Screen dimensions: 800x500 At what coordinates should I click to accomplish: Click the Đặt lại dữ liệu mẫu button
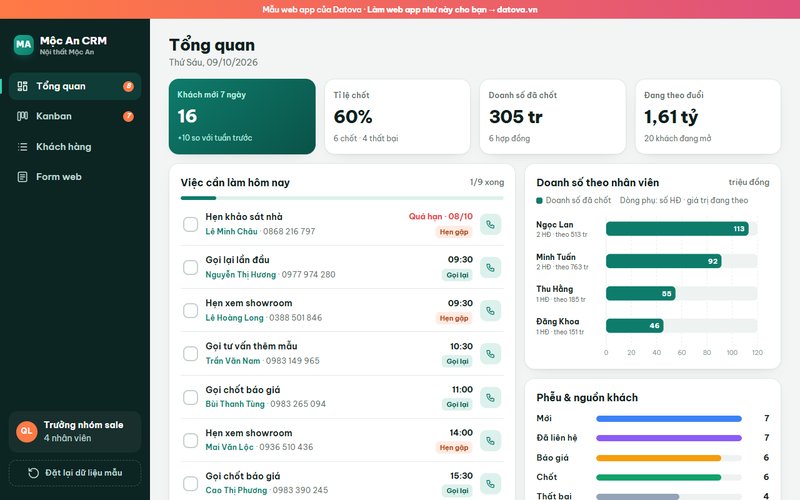click(75, 473)
